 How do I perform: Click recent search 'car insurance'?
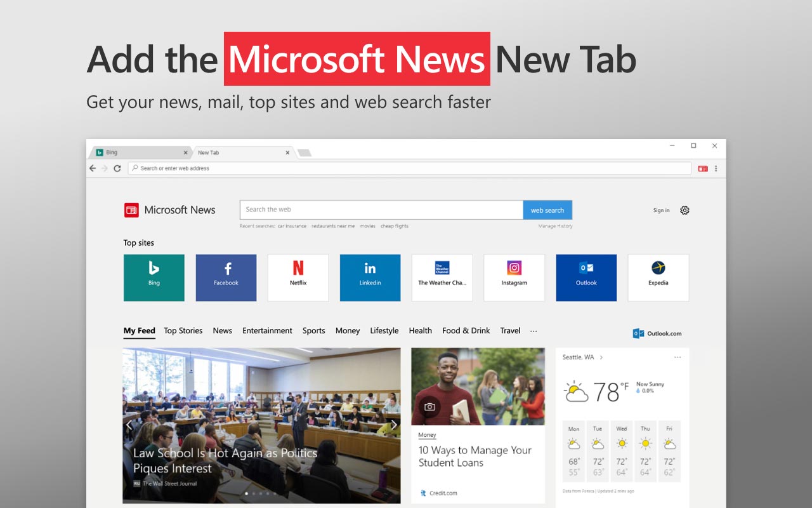(292, 226)
